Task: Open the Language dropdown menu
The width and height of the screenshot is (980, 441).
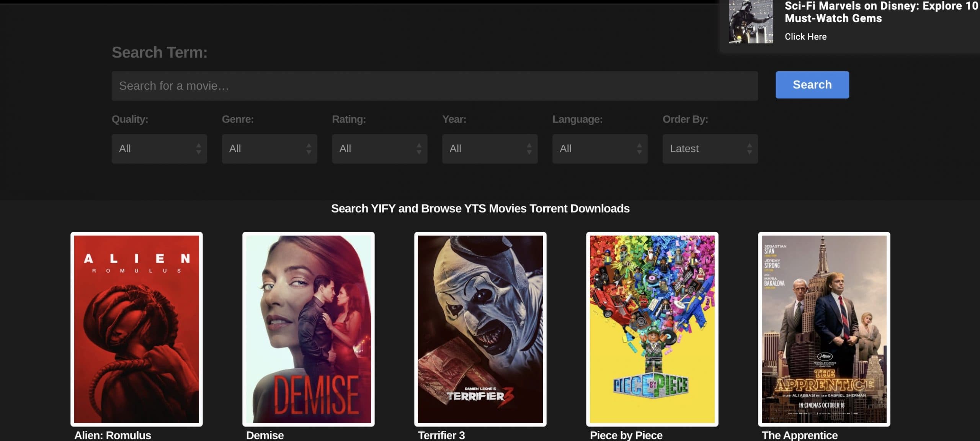Action: coord(600,149)
